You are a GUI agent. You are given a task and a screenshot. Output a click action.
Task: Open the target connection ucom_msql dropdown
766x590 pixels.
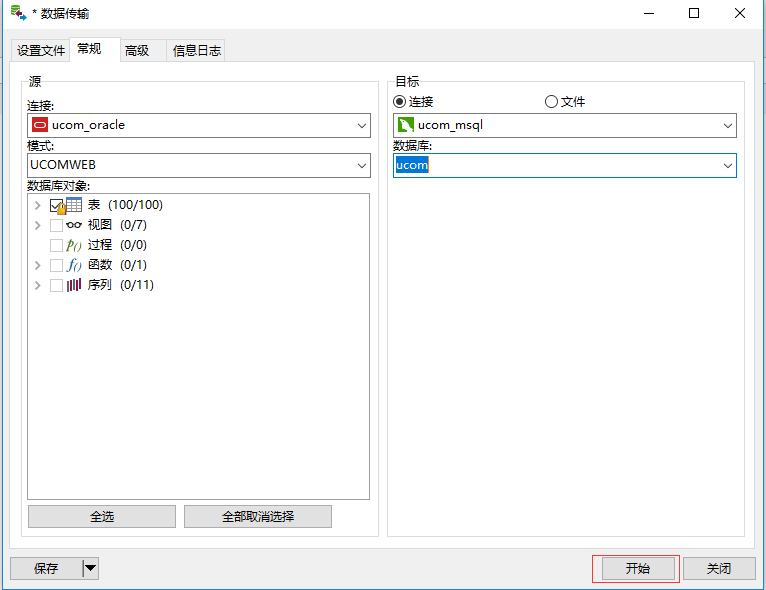[x=727, y=126]
